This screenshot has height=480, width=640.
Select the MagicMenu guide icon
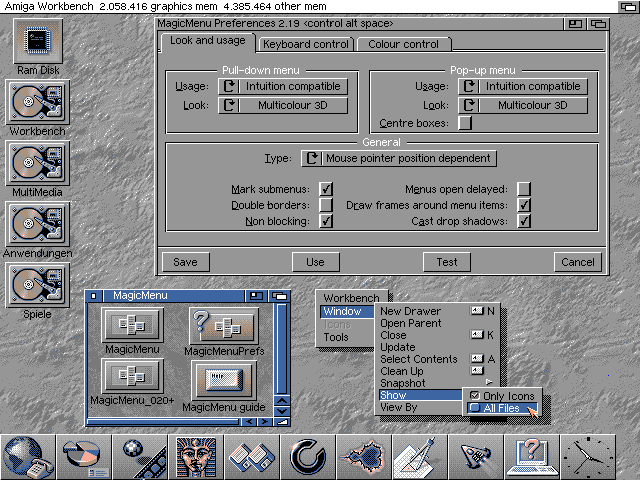point(224,380)
